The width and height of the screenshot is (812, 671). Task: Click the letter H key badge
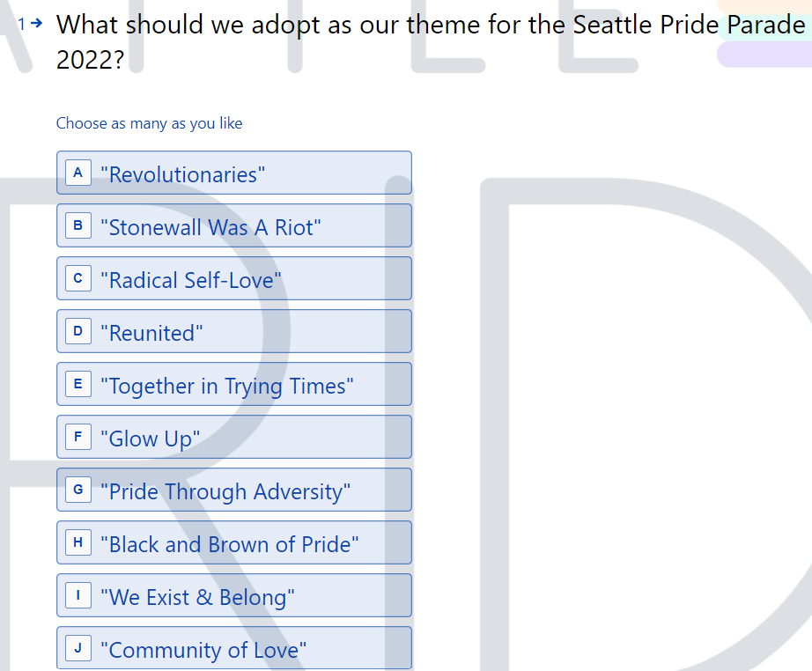78,542
